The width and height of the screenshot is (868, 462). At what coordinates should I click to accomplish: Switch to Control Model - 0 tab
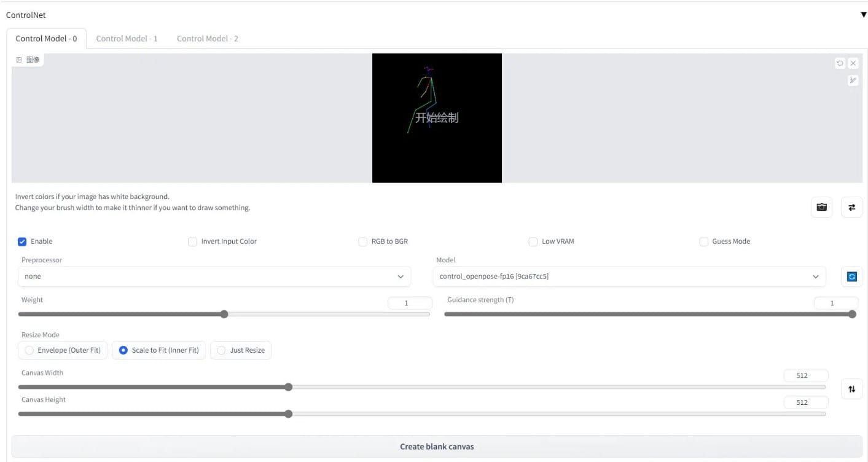46,38
